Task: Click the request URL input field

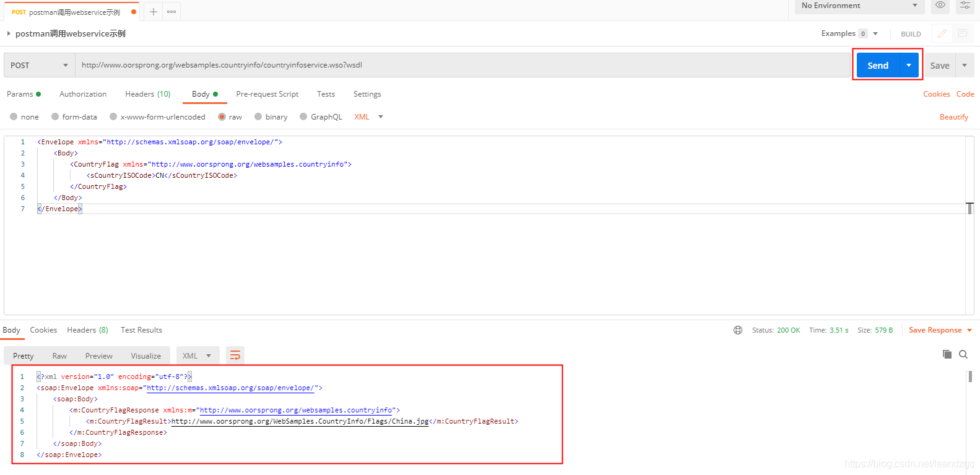Action: pyautogui.click(x=462, y=65)
